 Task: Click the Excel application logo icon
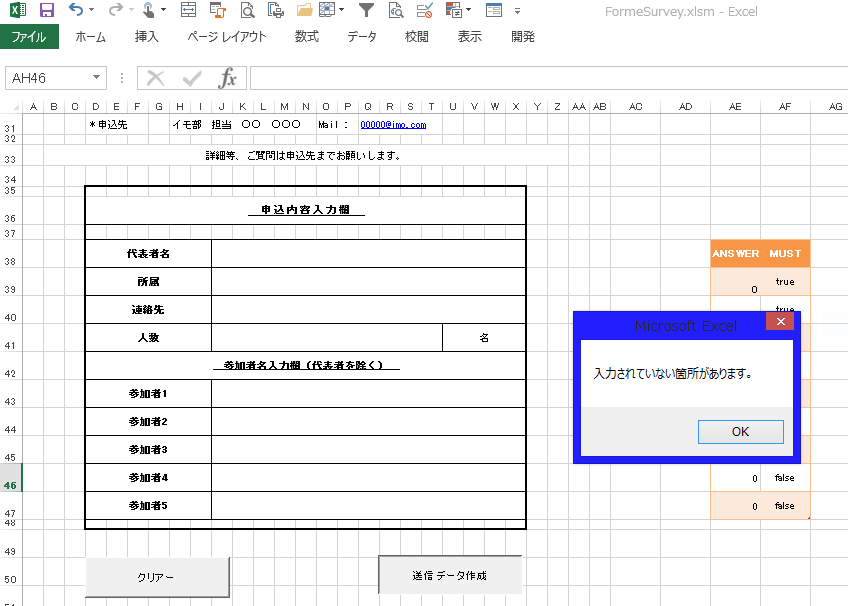point(17,10)
